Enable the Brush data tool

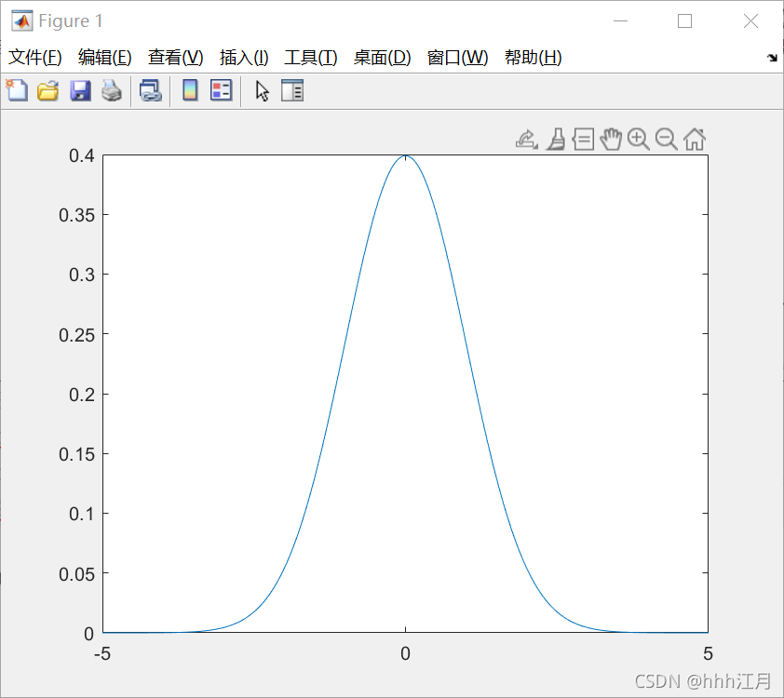[x=556, y=140]
